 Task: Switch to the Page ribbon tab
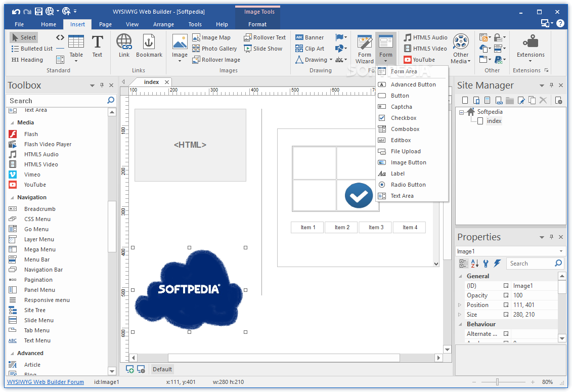click(105, 24)
